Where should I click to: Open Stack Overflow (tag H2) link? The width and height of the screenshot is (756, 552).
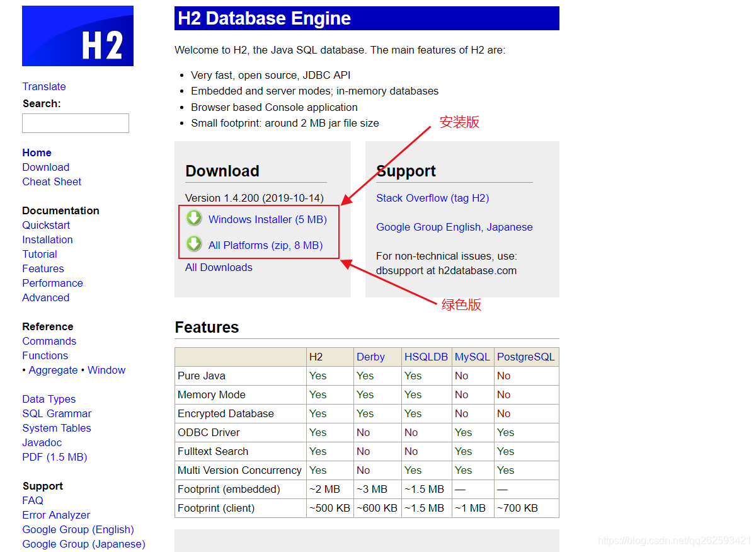pyautogui.click(x=432, y=198)
